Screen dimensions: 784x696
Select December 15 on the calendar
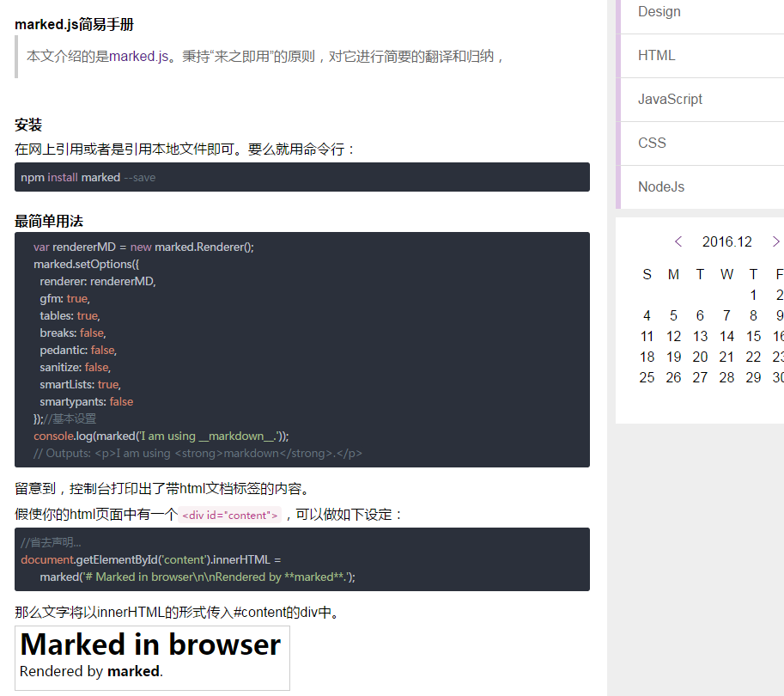coord(753,336)
